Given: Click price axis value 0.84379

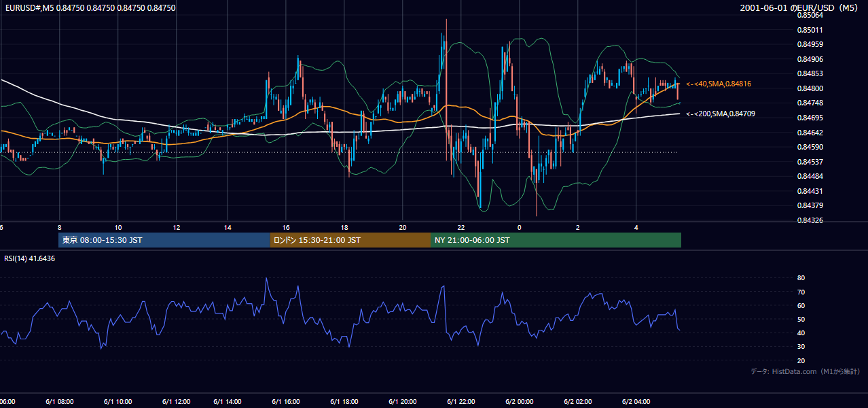Looking at the screenshot, I should pyautogui.click(x=810, y=205).
